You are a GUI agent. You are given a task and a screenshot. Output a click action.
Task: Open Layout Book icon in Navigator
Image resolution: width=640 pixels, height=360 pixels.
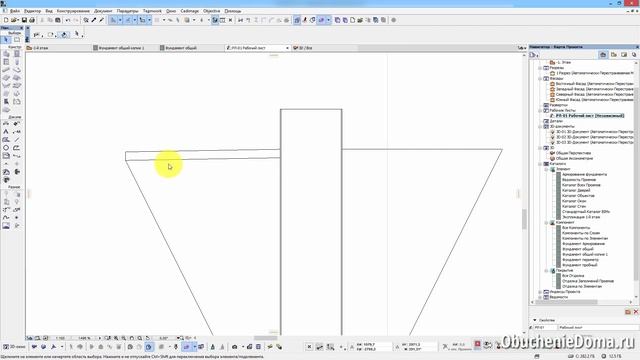pyautogui.click(x=624, y=55)
